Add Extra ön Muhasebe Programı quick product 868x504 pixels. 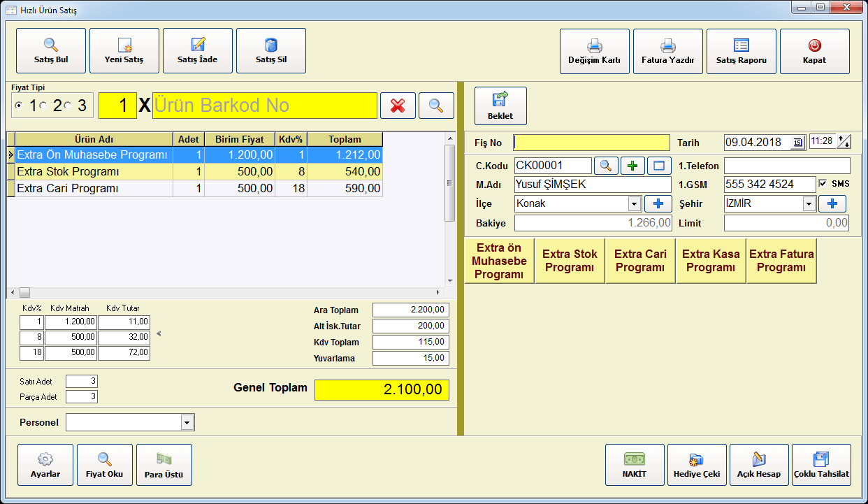pyautogui.click(x=499, y=261)
